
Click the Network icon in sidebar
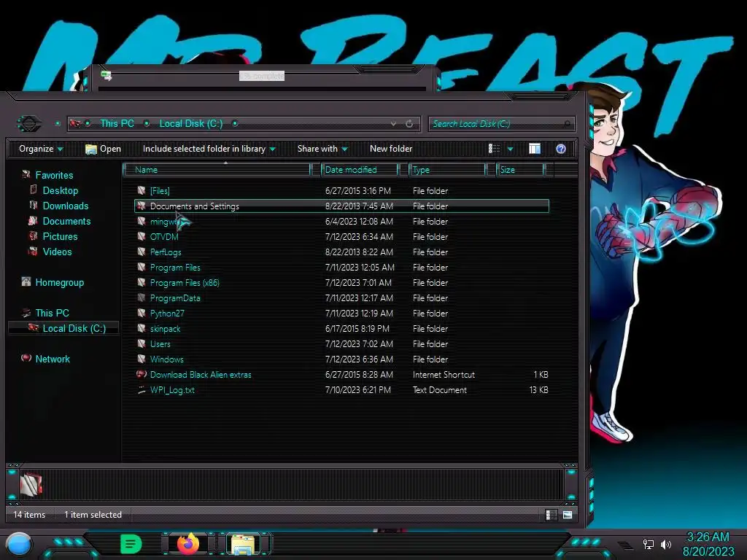tap(26, 359)
